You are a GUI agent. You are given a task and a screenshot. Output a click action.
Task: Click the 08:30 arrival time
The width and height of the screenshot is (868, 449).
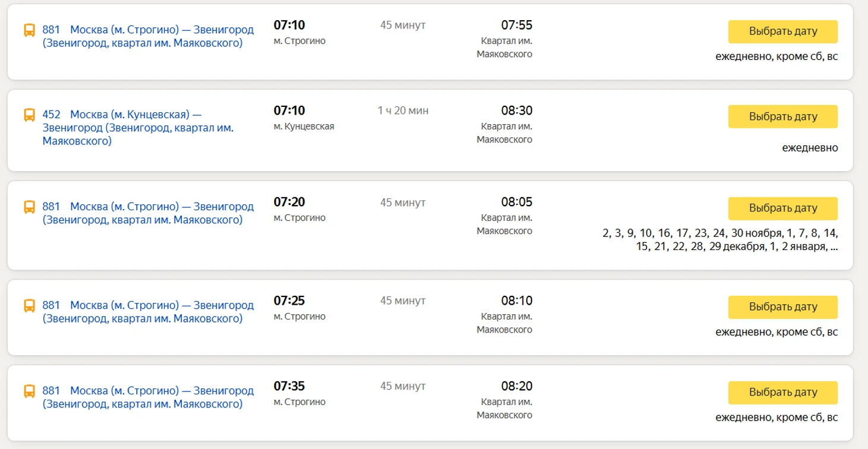(x=516, y=110)
